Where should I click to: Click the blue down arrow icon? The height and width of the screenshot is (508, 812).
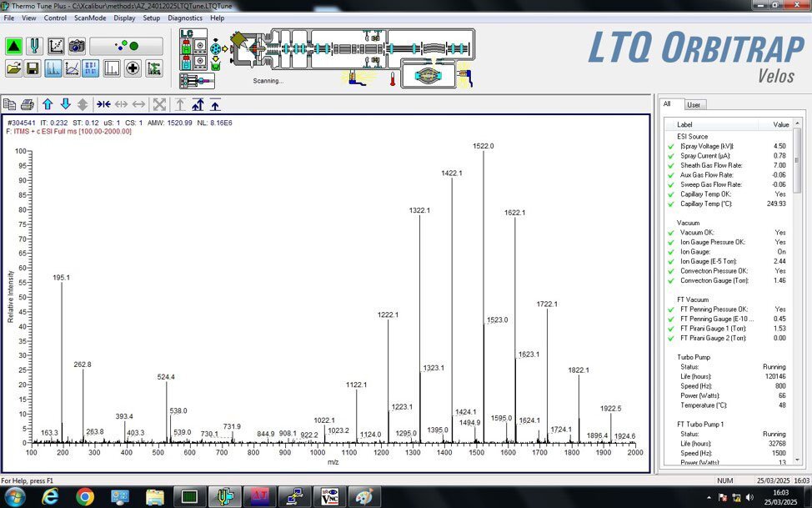click(65, 105)
